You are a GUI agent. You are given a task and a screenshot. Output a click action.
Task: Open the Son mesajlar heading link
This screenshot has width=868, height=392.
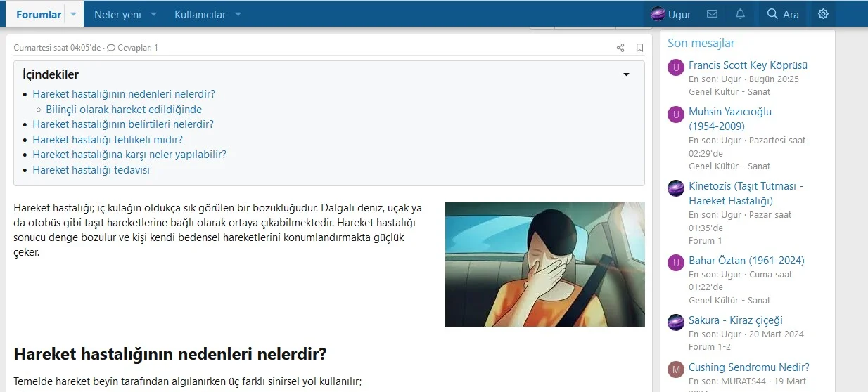tap(701, 43)
